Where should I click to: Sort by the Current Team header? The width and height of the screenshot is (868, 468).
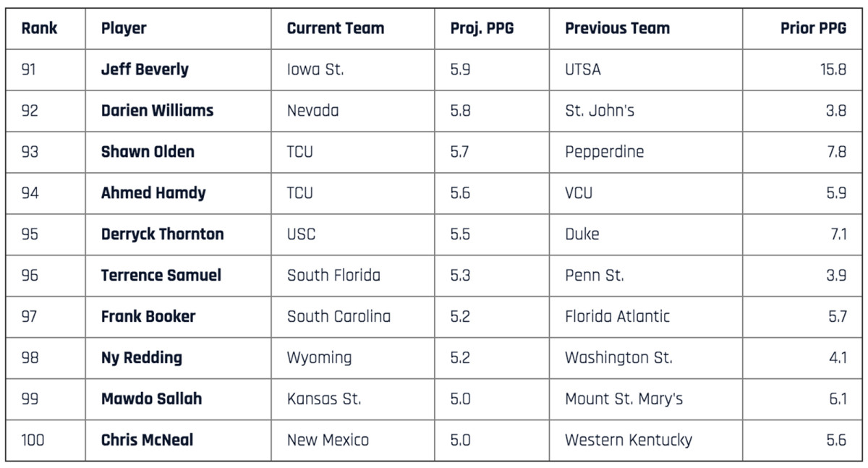click(x=336, y=29)
